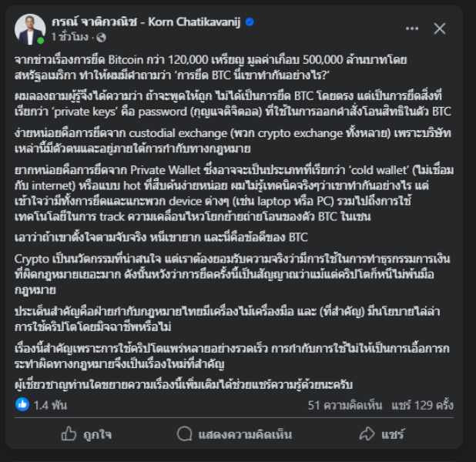Image resolution: width=476 pixels, height=462 pixels.
Task: Close the post with the X button
Action: tap(440, 28)
